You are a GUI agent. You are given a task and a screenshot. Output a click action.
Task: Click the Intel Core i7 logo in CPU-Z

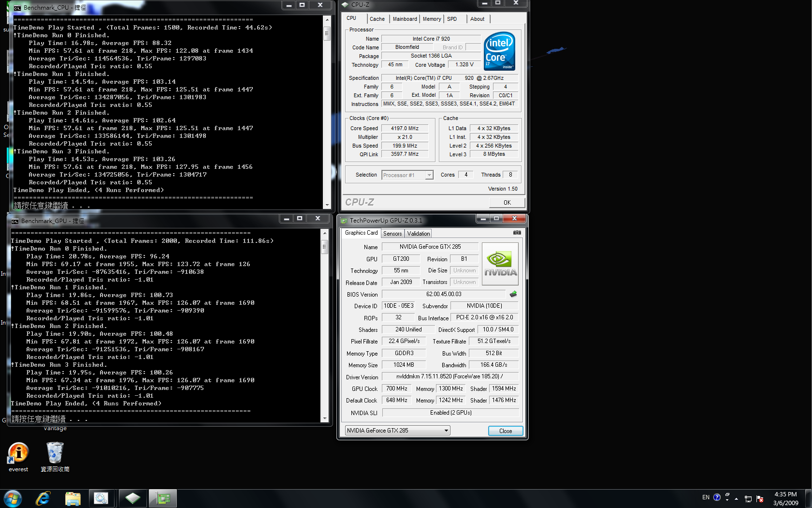(499, 51)
